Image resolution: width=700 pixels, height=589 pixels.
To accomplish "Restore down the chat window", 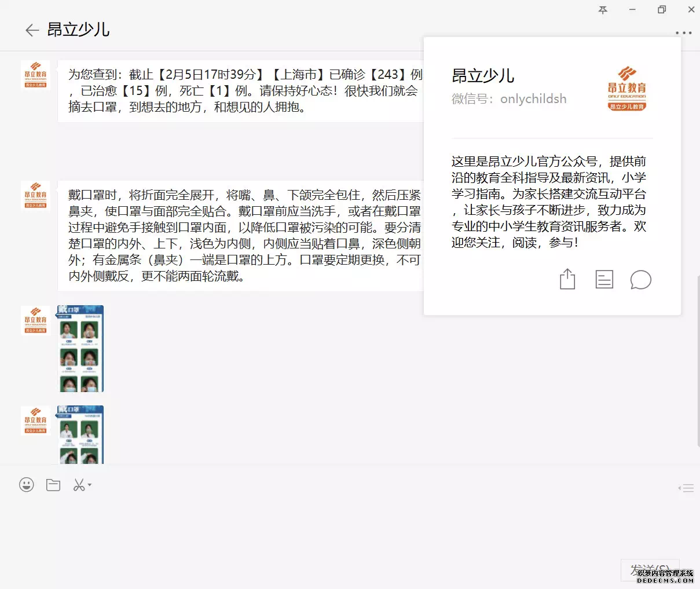I will pyautogui.click(x=662, y=10).
